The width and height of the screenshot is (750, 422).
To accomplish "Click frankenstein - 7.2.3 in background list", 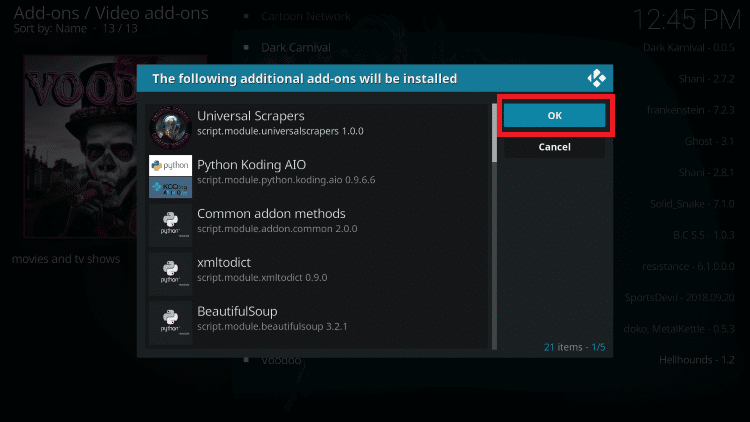I will 691,110.
